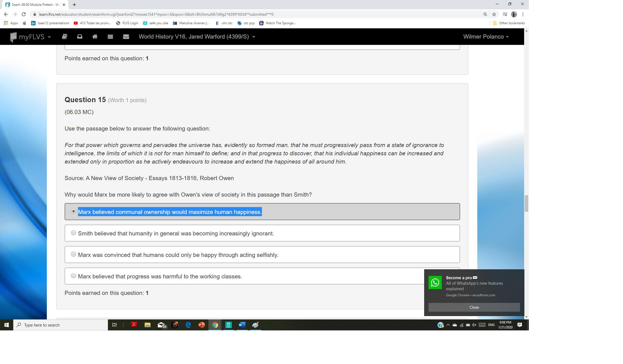Open World History V16 course dropdown
Image resolution: width=623 pixels, height=364 pixels.
197,37
